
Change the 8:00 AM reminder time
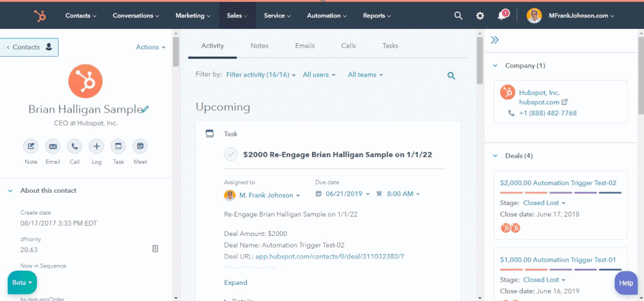point(403,194)
